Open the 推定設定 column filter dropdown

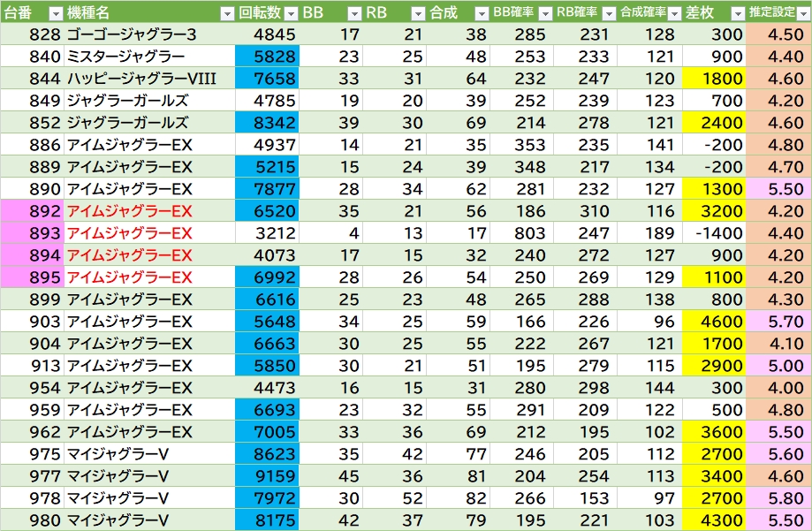coord(801,13)
